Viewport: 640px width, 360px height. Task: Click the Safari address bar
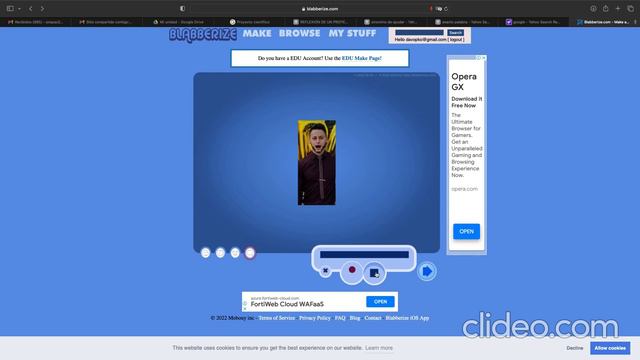320,9
